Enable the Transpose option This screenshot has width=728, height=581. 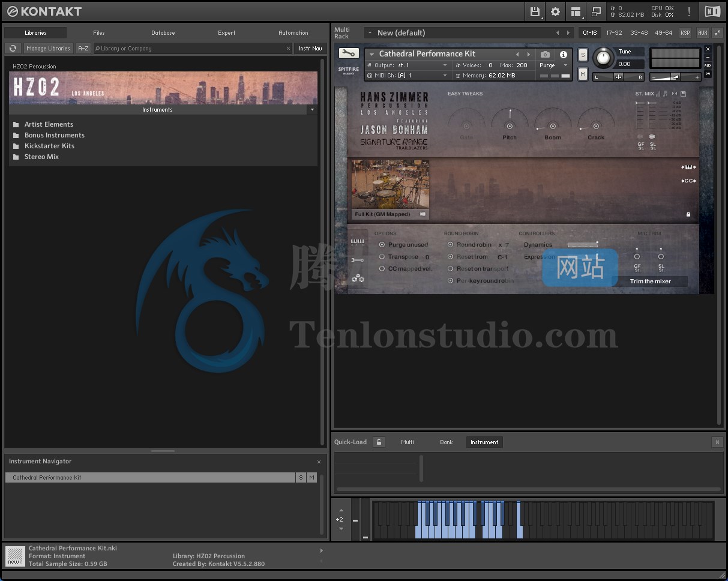coord(382,257)
